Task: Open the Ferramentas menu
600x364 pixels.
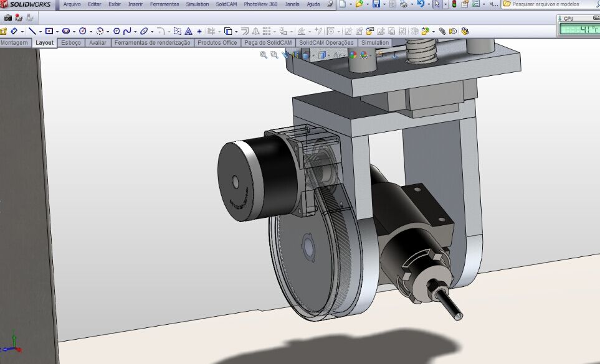Action: pyautogui.click(x=164, y=4)
